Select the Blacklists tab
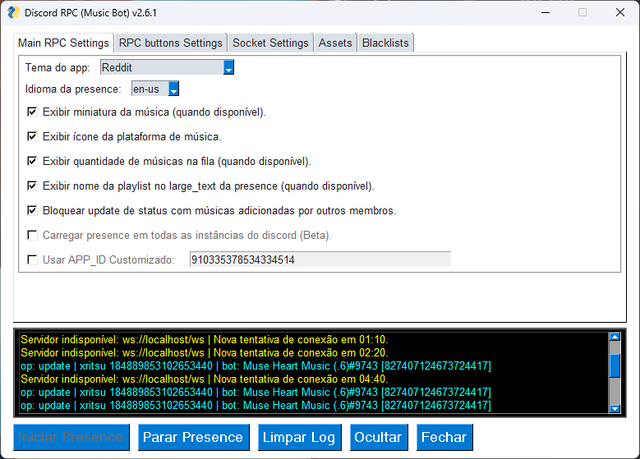This screenshot has width=640, height=459. tap(385, 43)
